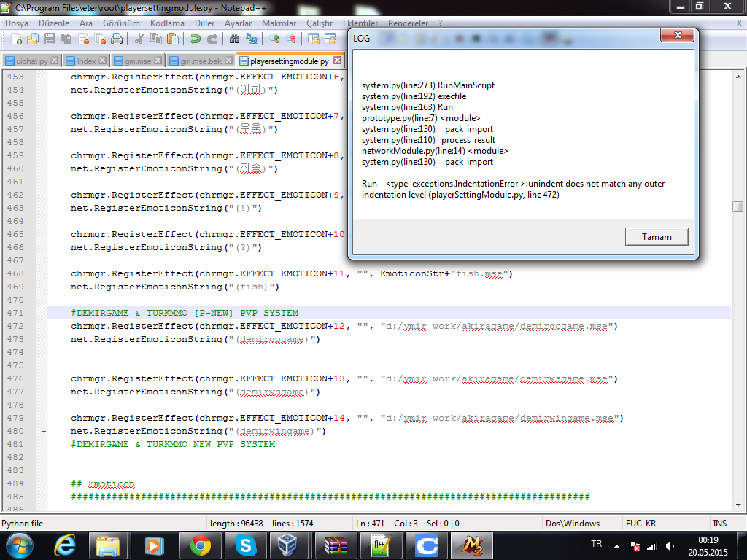The width and height of the screenshot is (747, 560).
Task: Open Find with the binoculars icon
Action: click(x=234, y=39)
